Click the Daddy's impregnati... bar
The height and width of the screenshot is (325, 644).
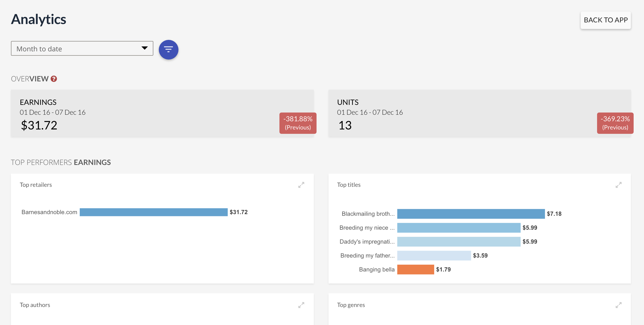[x=459, y=242]
